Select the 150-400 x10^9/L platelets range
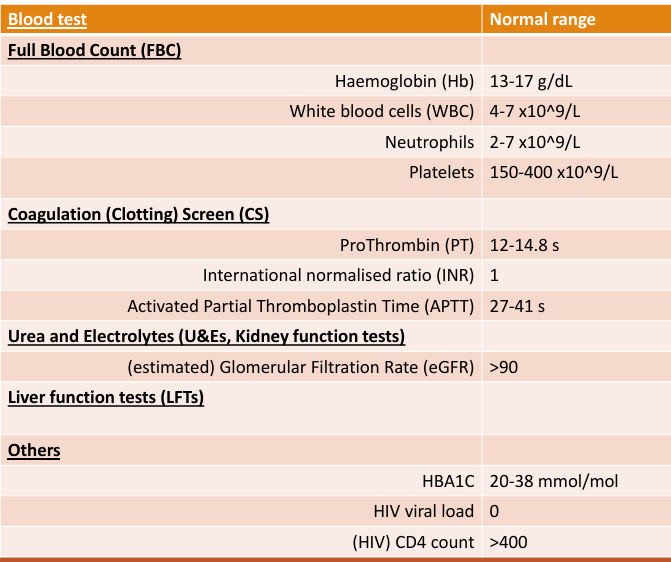Image resolution: width=671 pixels, height=562 pixels. click(x=555, y=172)
